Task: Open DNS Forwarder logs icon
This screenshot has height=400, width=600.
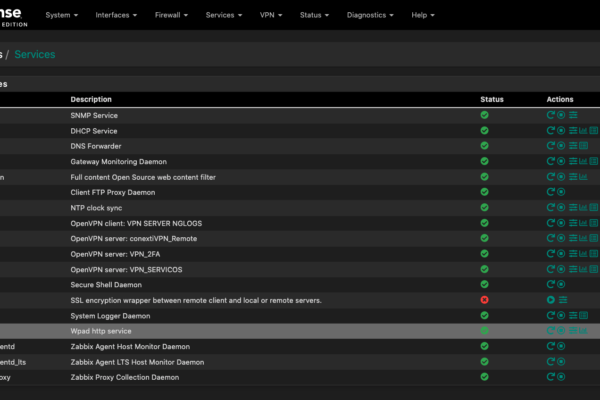Action: (584, 146)
